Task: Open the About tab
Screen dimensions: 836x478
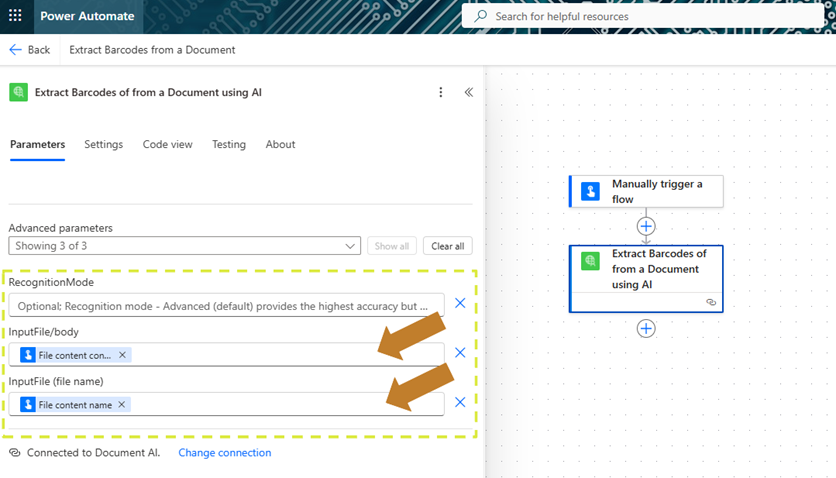Action: coord(280,144)
